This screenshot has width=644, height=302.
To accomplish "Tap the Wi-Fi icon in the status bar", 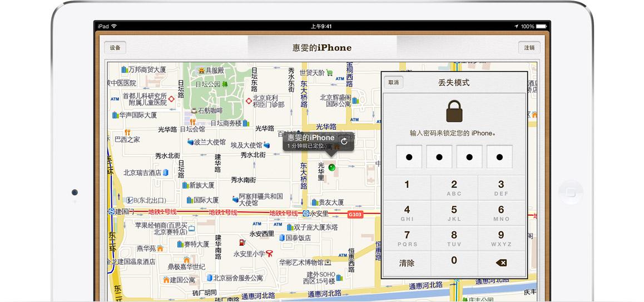I will (x=114, y=26).
